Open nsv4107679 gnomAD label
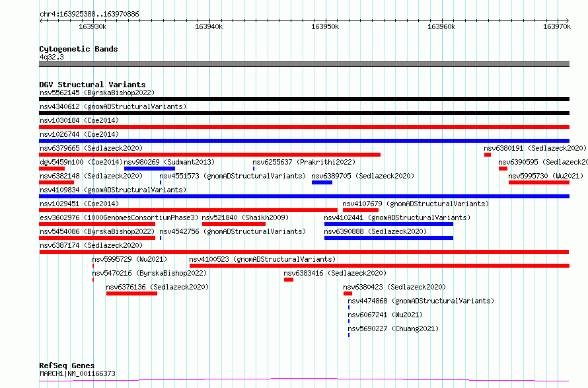 click(x=416, y=204)
